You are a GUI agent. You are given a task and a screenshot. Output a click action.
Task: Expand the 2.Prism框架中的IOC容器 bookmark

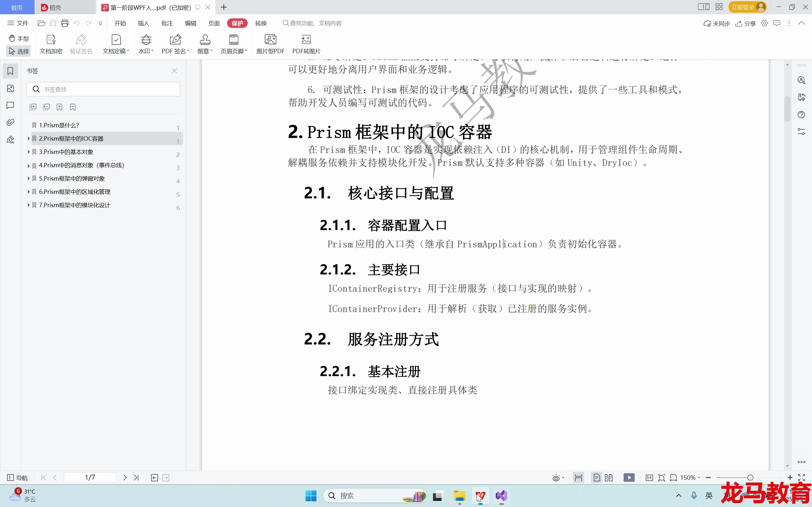(29, 138)
